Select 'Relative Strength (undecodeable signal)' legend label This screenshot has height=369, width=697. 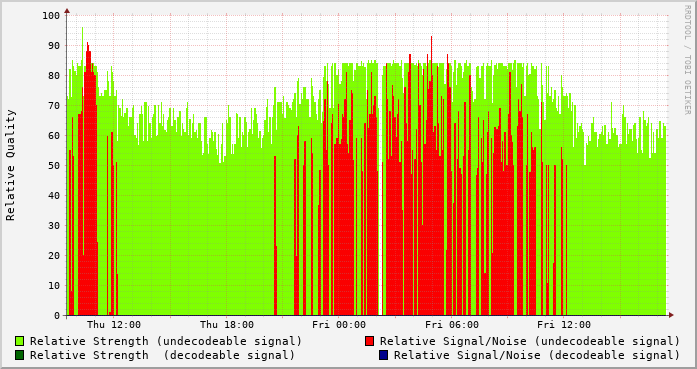pos(166,341)
